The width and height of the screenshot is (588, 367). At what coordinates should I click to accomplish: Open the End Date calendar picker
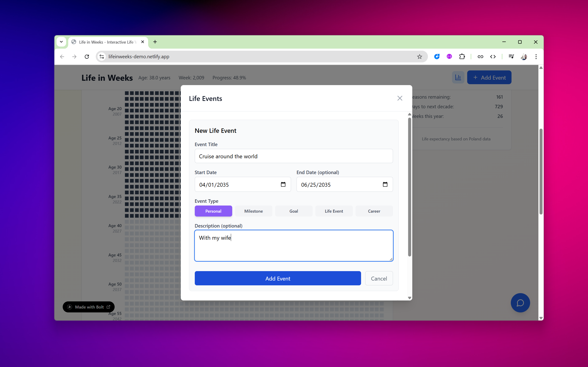coord(385,184)
